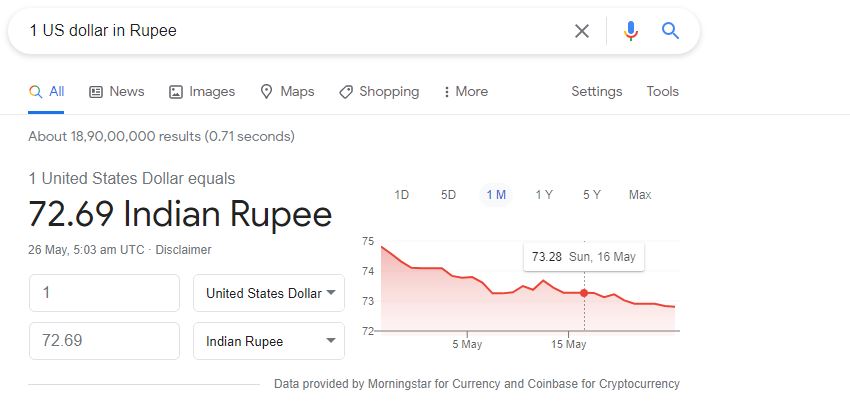Select the 5D chart time range

tap(449, 195)
